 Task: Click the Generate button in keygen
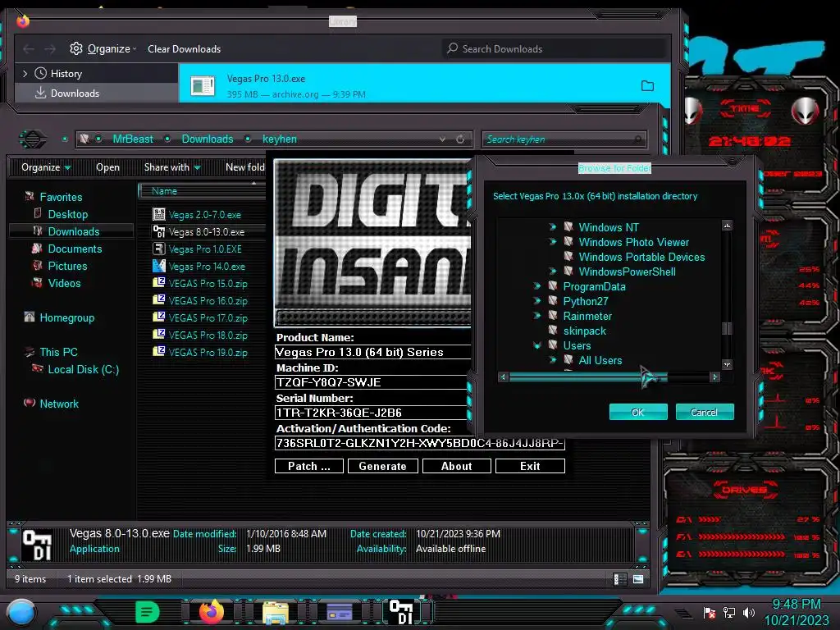382,466
